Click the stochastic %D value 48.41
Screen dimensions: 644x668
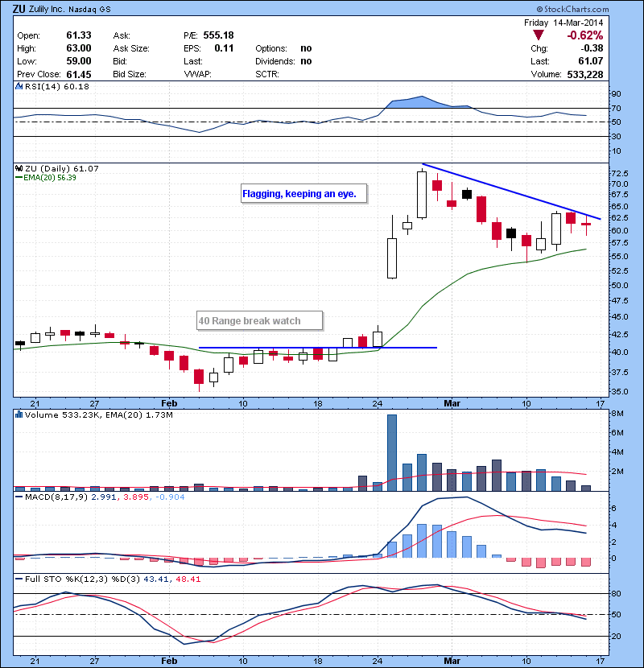point(188,579)
